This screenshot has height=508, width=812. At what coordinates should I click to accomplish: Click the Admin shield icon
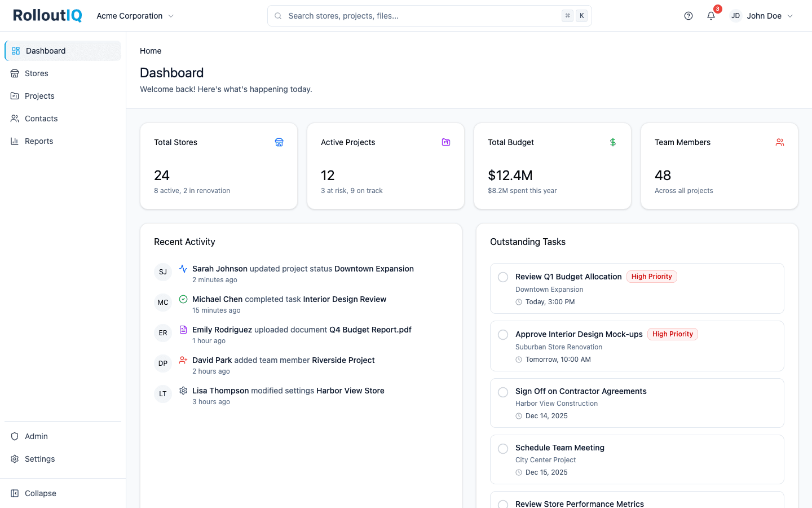point(14,436)
